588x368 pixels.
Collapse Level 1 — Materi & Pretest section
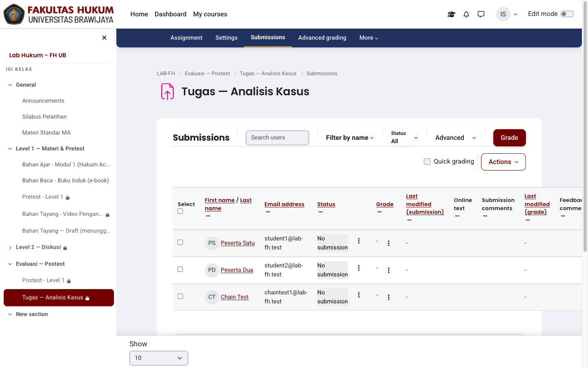coord(10,149)
